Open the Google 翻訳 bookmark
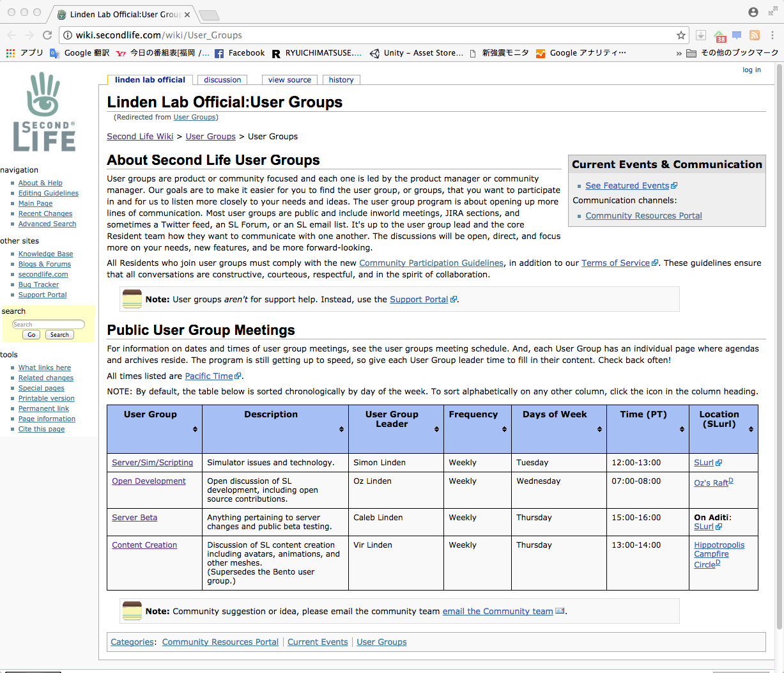The height and width of the screenshot is (673, 784). coord(79,53)
